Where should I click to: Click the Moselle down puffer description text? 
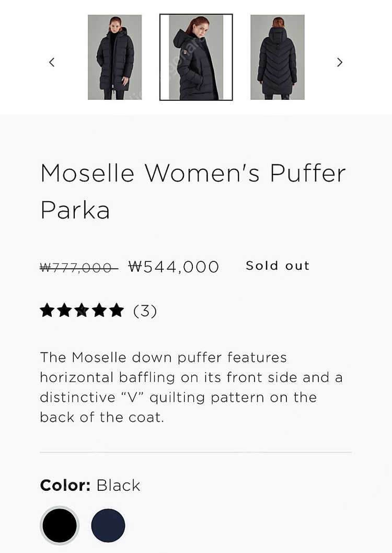191,387
